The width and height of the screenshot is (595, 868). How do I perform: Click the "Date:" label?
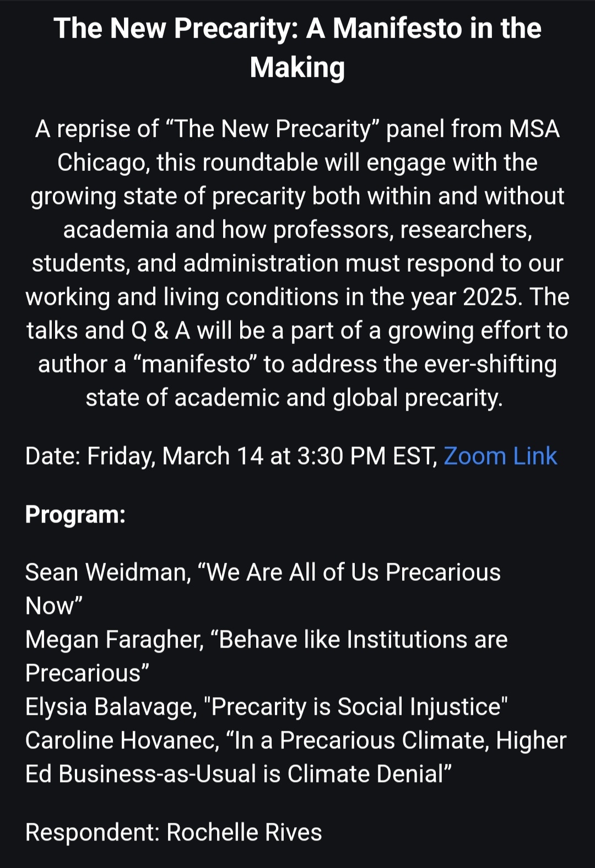(x=53, y=456)
